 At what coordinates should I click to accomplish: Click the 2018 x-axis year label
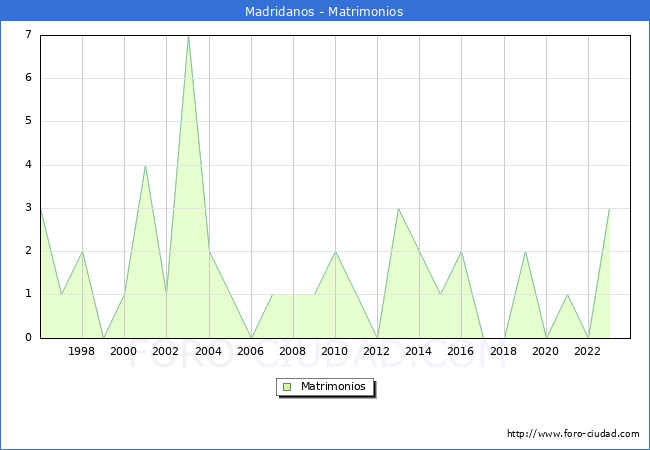[x=504, y=351]
